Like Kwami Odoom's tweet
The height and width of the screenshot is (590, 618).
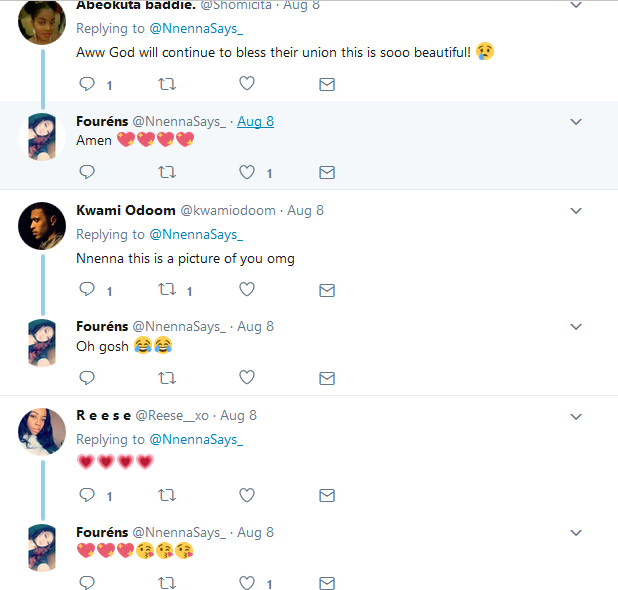point(247,290)
